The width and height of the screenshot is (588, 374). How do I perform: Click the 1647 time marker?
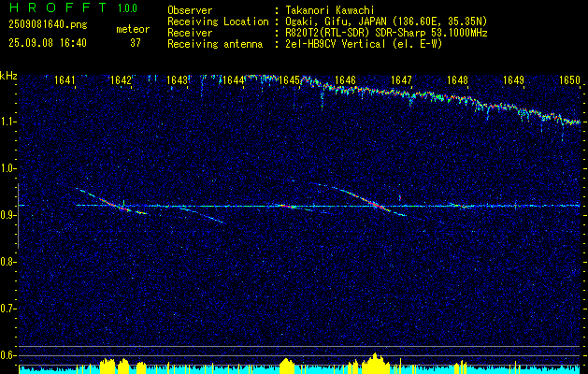tap(402, 79)
